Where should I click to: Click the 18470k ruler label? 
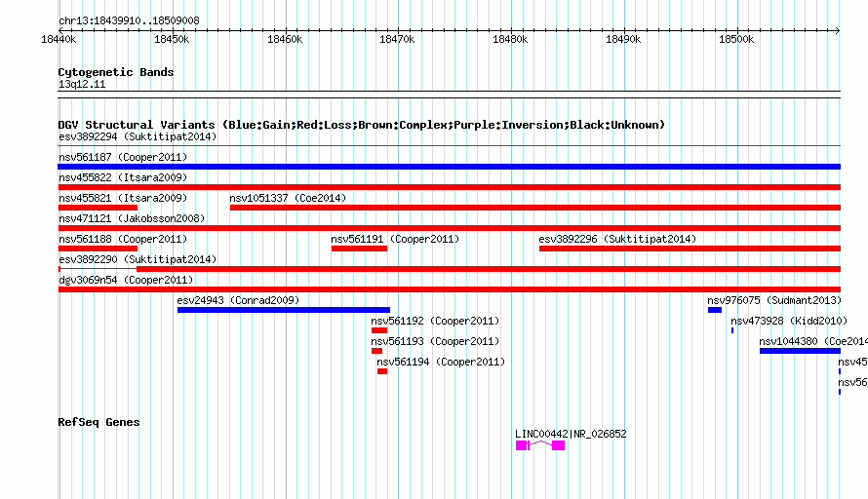pyautogui.click(x=397, y=39)
